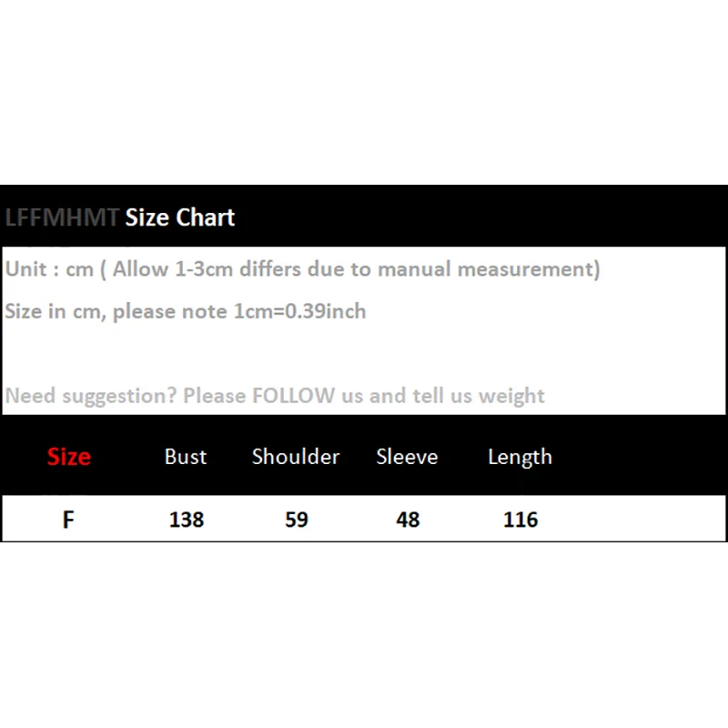728x728 pixels.
Task: Click the sleeve value 48
Action: tap(408, 520)
